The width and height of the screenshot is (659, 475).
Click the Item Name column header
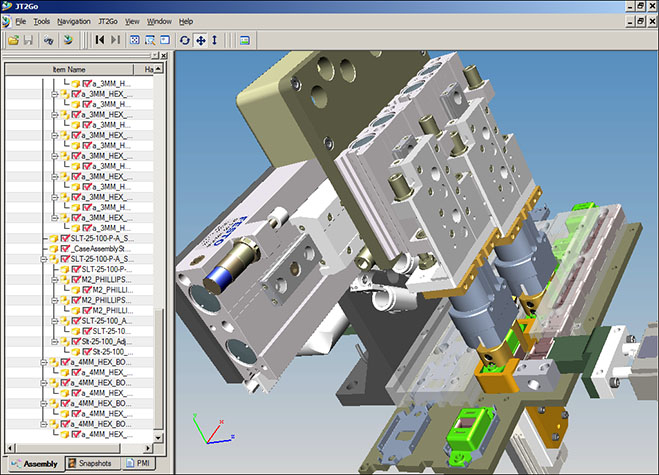tap(71, 69)
